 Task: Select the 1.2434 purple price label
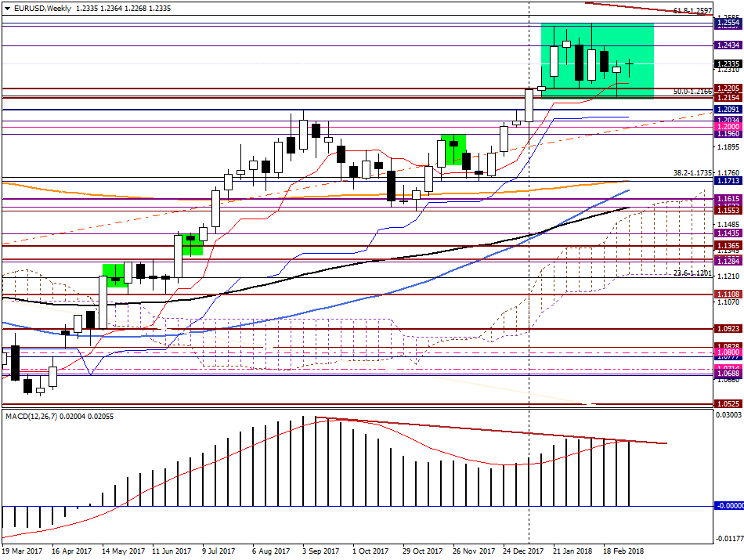(x=728, y=45)
